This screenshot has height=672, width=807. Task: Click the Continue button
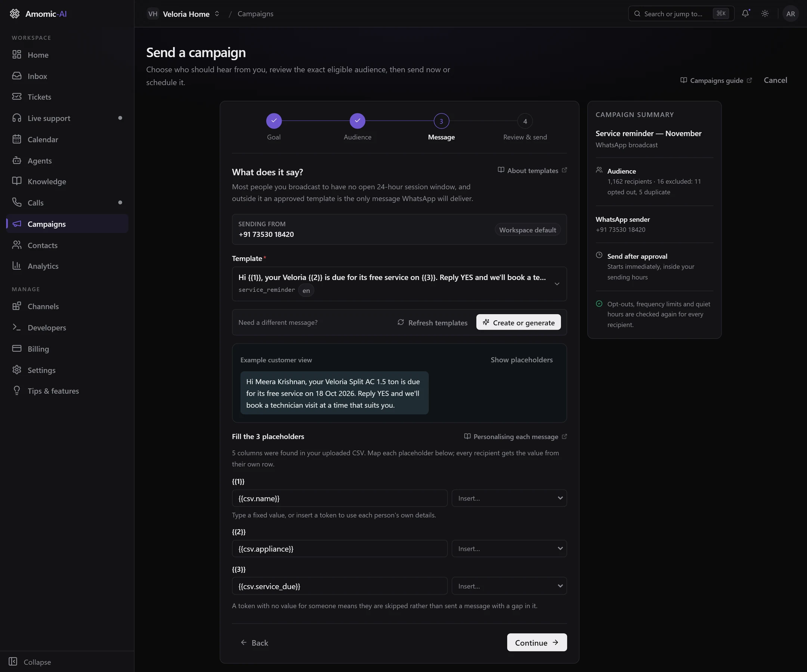coord(537,643)
